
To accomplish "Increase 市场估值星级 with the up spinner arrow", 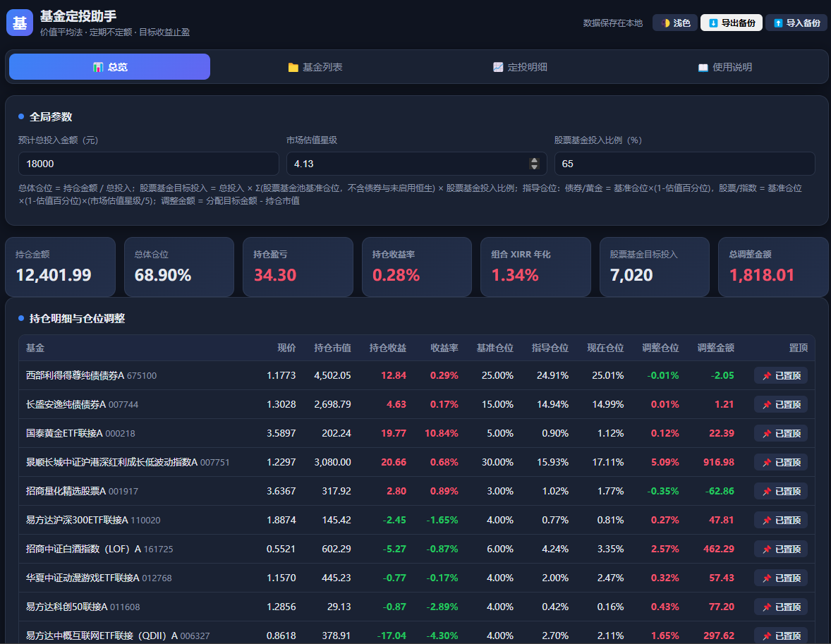I will click(x=534, y=160).
